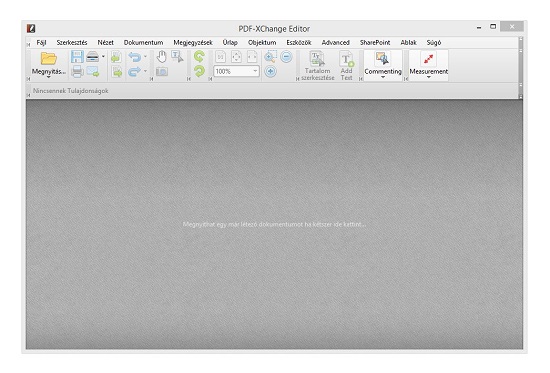Open the Ablak menu

pos(409,42)
